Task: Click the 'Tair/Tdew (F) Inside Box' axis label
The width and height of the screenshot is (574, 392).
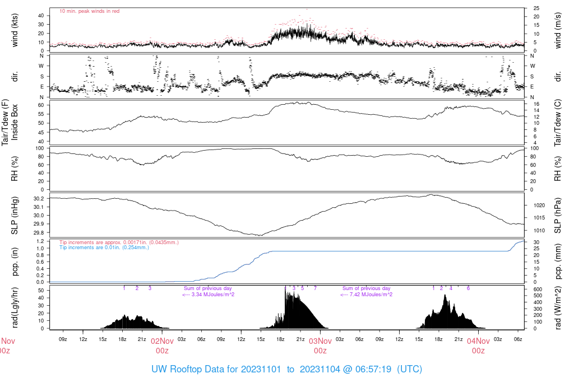Action: coord(10,123)
